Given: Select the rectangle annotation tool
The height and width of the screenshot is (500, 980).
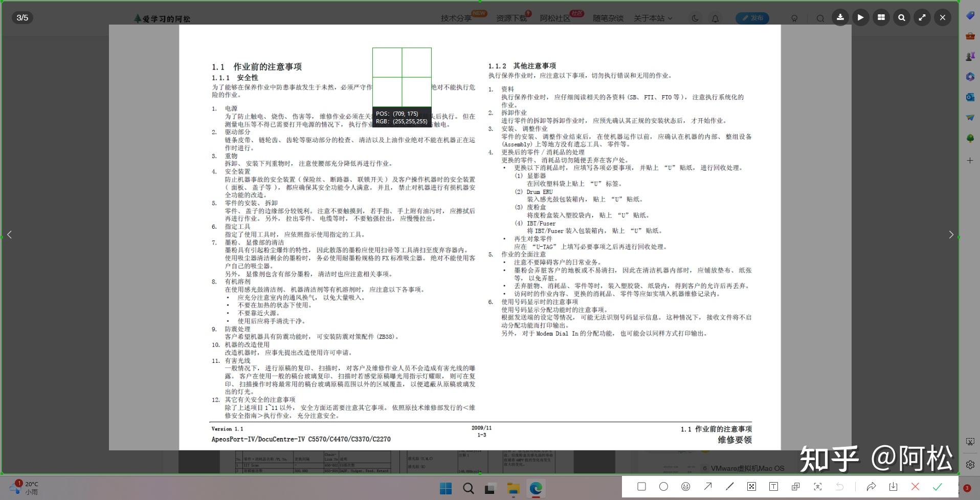Looking at the screenshot, I should coord(641,487).
